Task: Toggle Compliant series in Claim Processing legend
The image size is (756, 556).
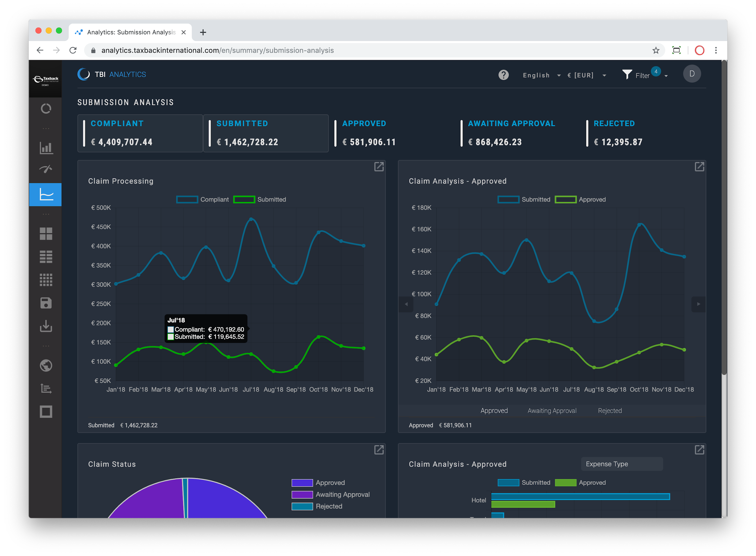Action: pyautogui.click(x=203, y=199)
